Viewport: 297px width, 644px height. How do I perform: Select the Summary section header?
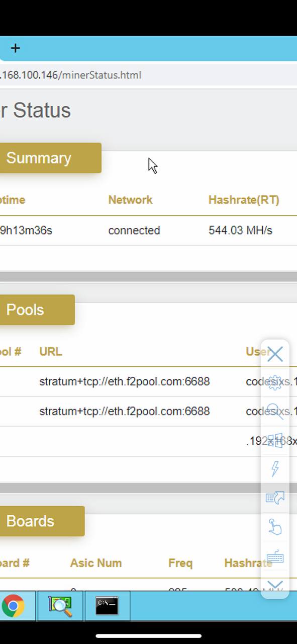point(50,158)
